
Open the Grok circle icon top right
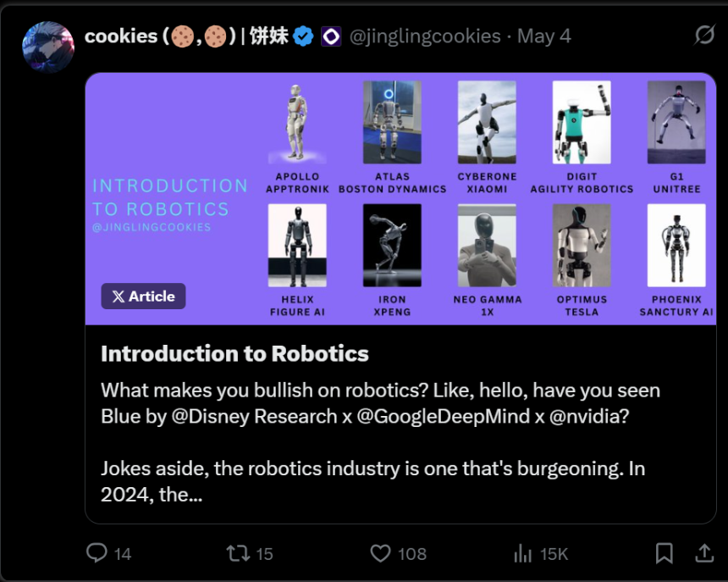pyautogui.click(x=703, y=36)
